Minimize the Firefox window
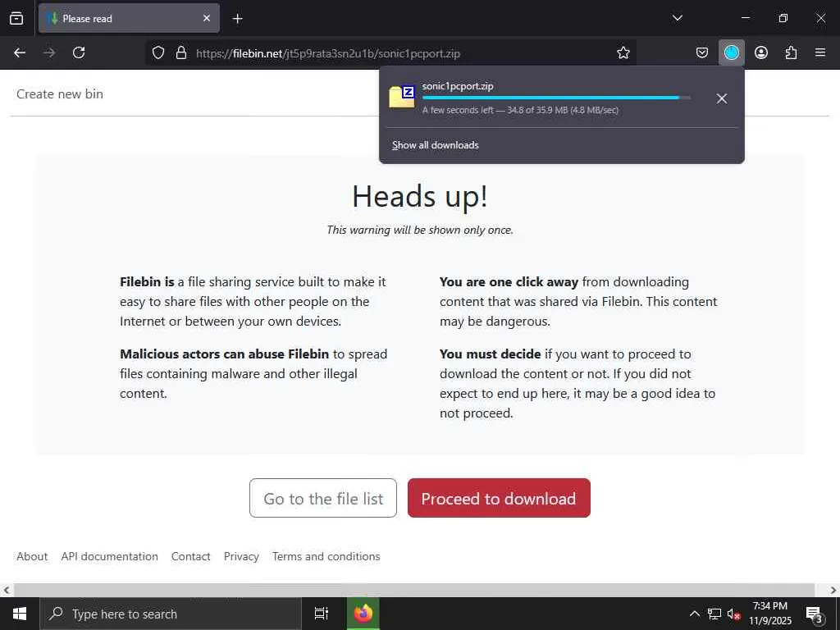This screenshot has height=630, width=840. pyautogui.click(x=745, y=18)
